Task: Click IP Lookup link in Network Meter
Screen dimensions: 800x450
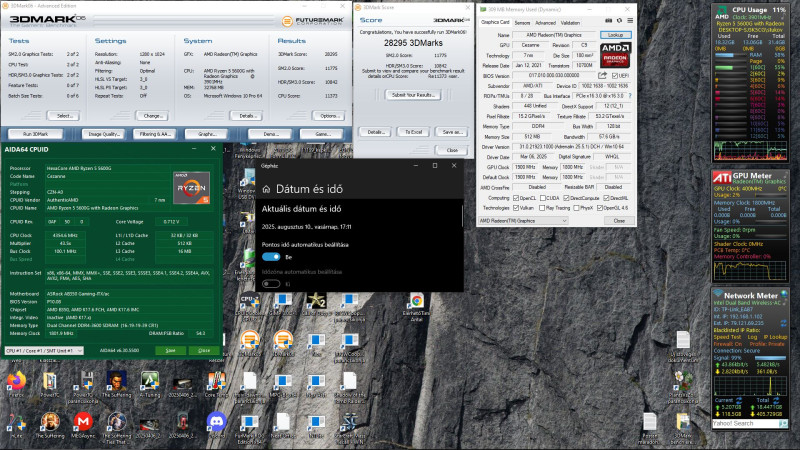Action: coord(776,337)
